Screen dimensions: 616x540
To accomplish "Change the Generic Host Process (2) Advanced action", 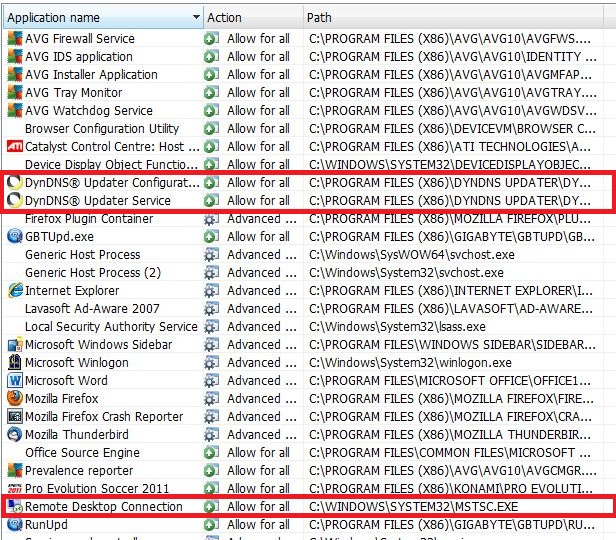I will click(262, 273).
